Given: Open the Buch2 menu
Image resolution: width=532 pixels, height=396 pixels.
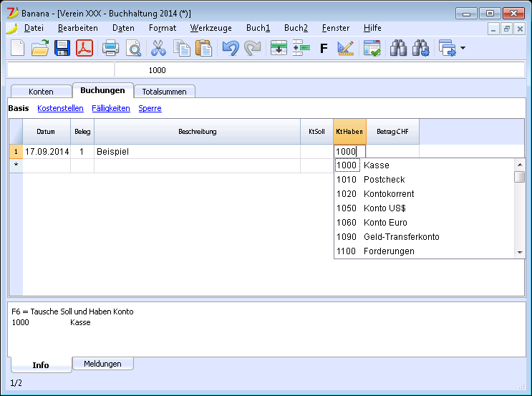Looking at the screenshot, I should point(296,28).
